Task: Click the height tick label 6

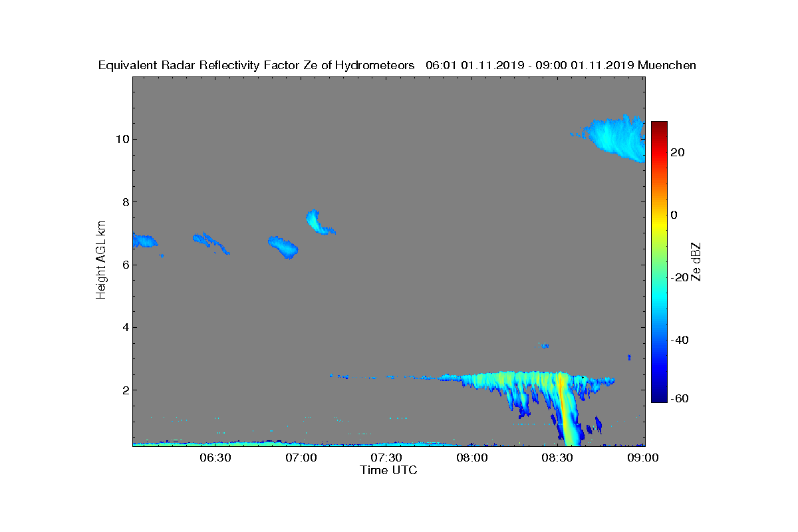Action: (x=124, y=265)
